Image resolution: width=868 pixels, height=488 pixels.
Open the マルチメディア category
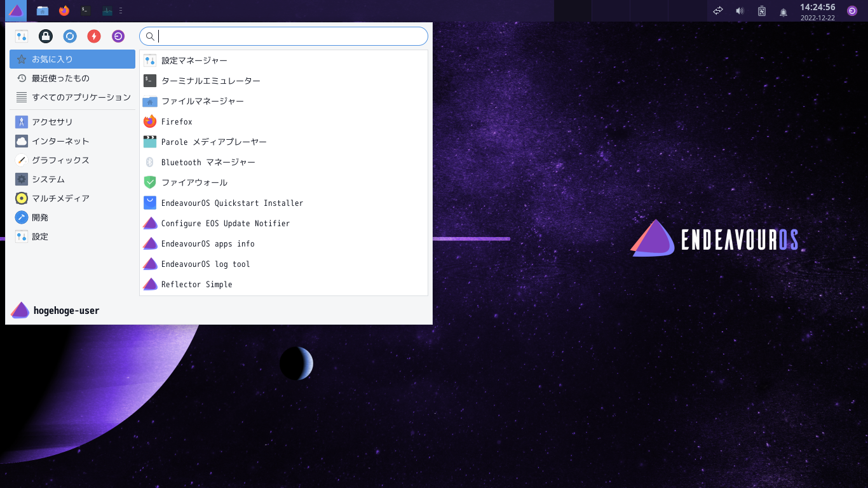[72, 198]
